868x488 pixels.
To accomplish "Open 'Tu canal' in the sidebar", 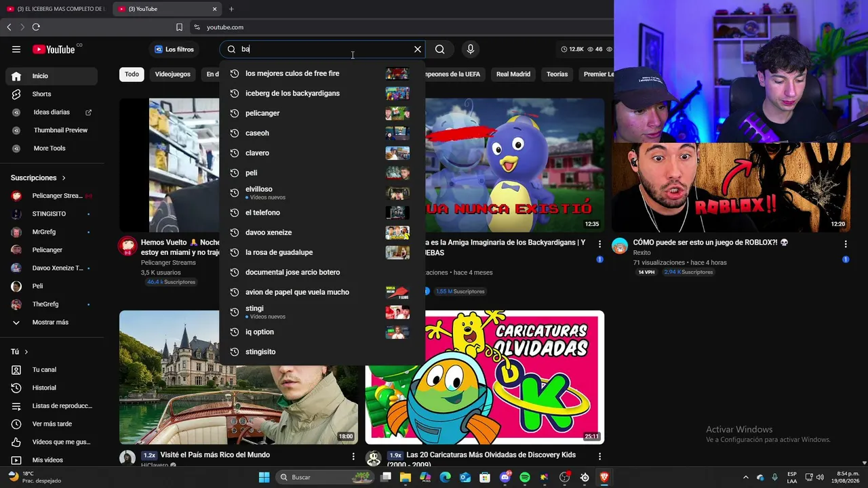I will coord(52,370).
